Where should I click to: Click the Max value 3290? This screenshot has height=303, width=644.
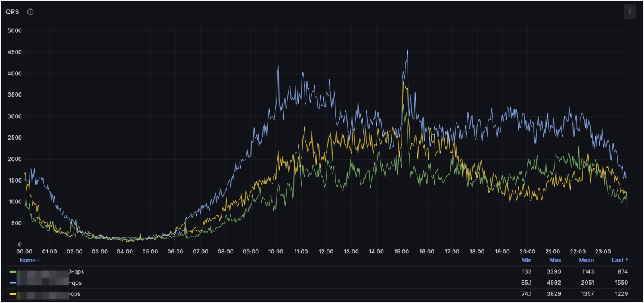point(555,271)
